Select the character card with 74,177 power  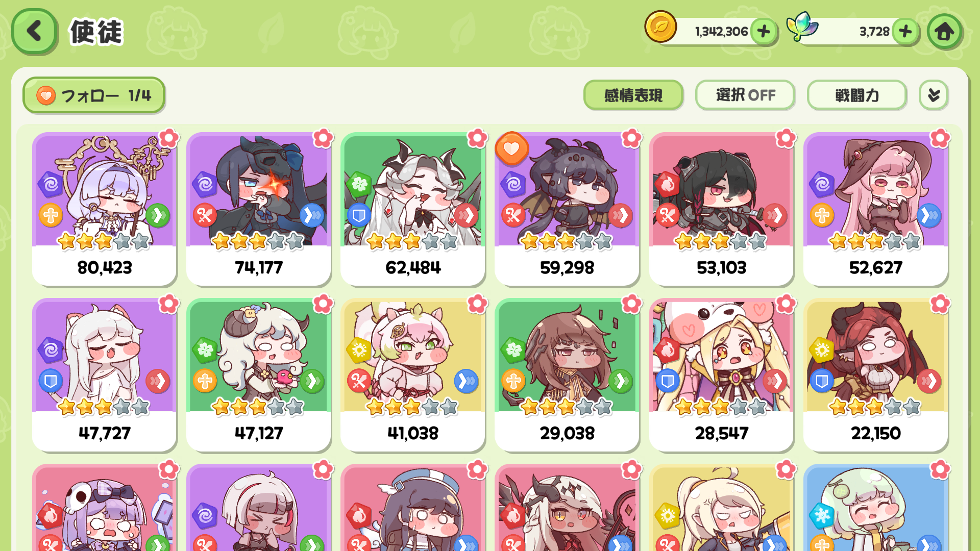point(258,209)
